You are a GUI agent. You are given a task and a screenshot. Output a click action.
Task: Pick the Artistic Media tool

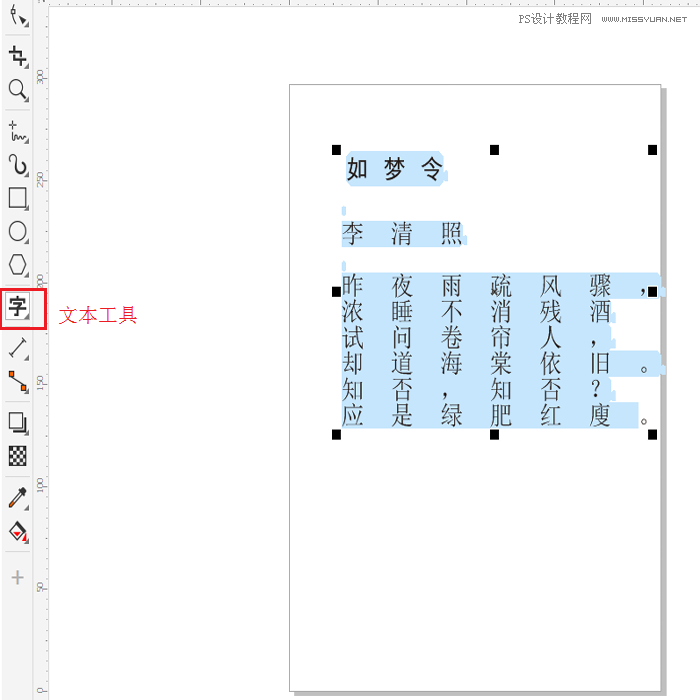(x=17, y=164)
